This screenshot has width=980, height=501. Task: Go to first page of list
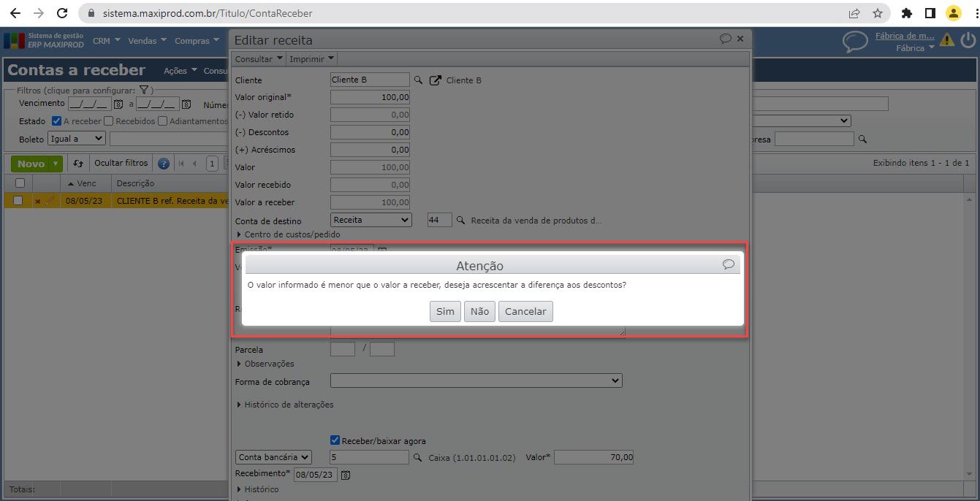181,164
